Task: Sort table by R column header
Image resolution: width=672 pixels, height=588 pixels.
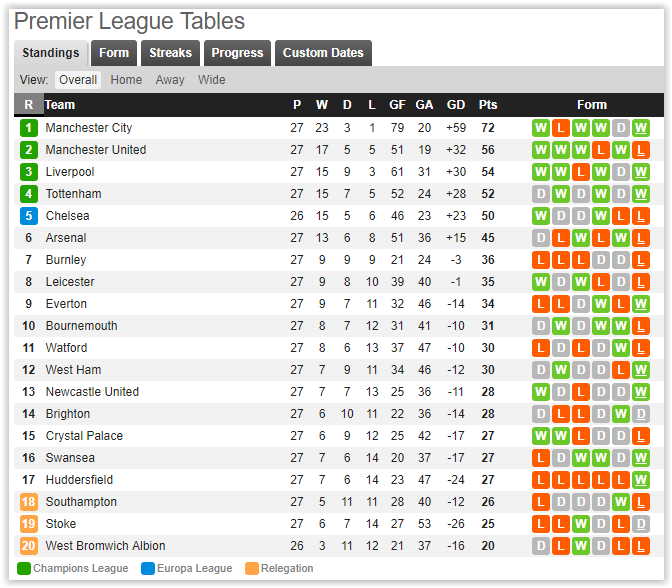Action: (29, 105)
